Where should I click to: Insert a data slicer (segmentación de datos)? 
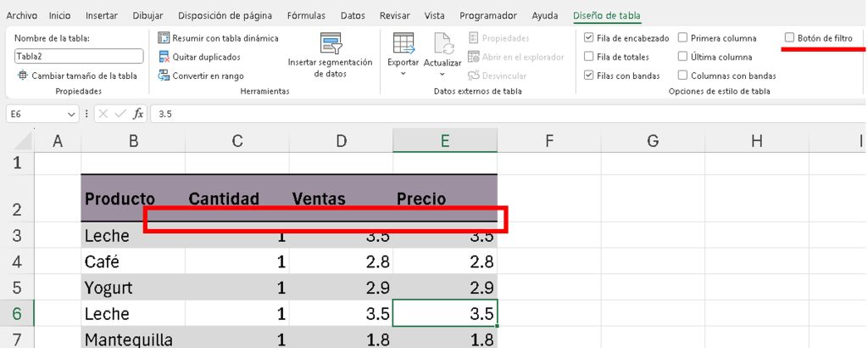330,43
